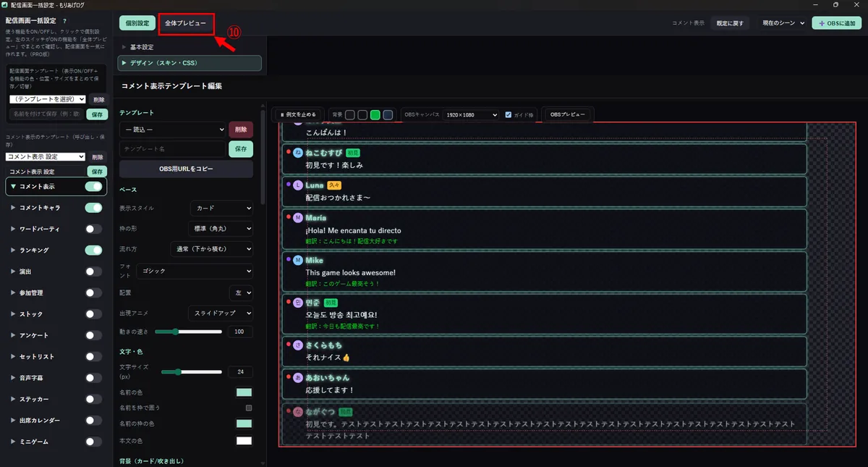Click the OBS用URLをコピー button
The image size is (868, 467).
(x=186, y=169)
